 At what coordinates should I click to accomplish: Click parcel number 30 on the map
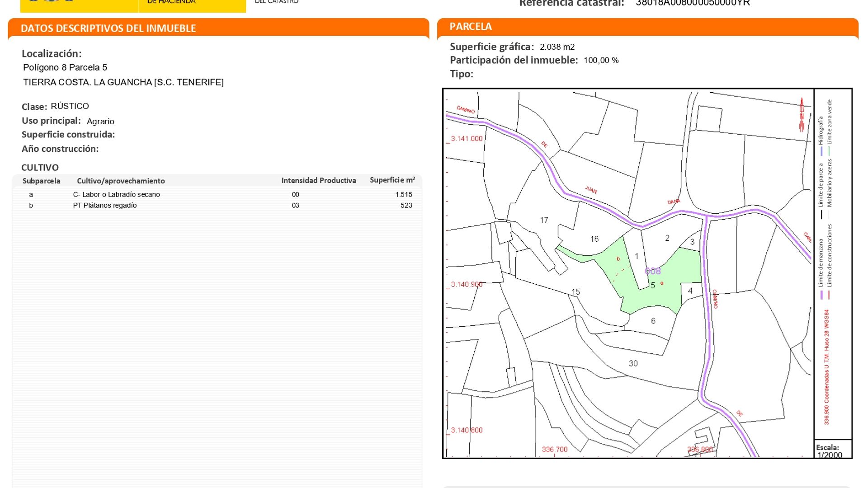click(633, 363)
